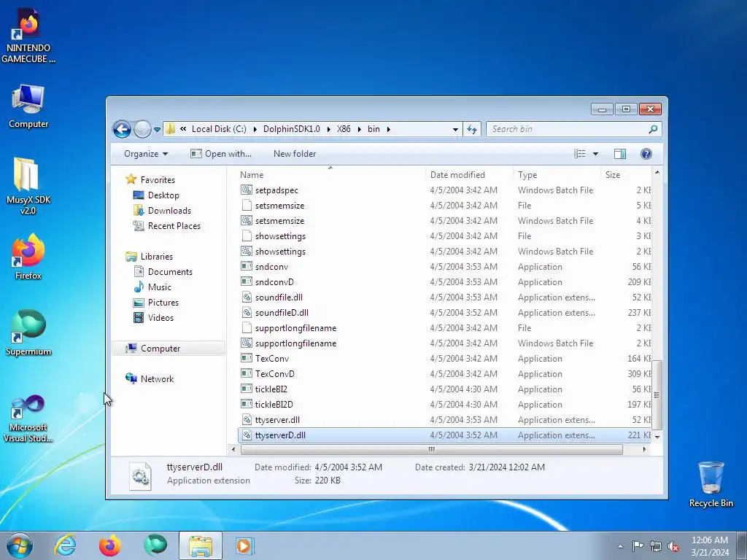Screen dimensions: 747x560
Task: Open Supermium from the taskbar
Action: [155, 545]
